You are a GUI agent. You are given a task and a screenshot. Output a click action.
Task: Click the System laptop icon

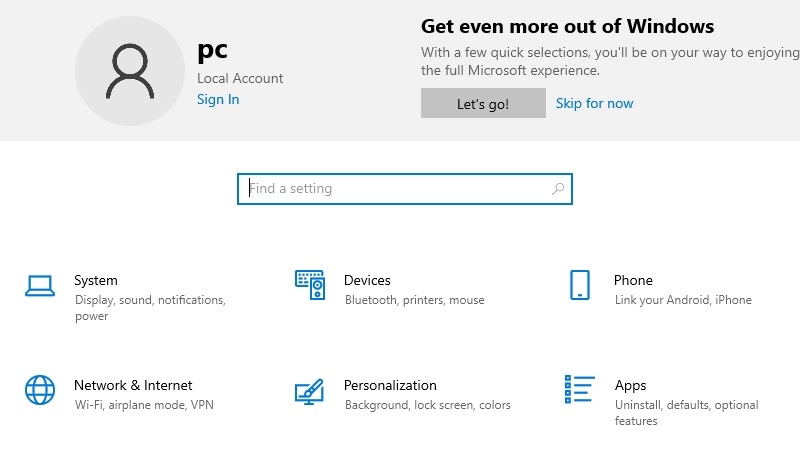coord(39,286)
